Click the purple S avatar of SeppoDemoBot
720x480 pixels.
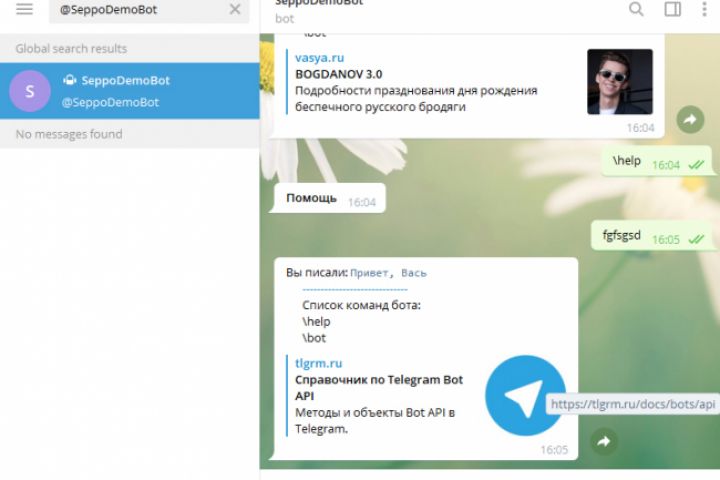point(30,91)
